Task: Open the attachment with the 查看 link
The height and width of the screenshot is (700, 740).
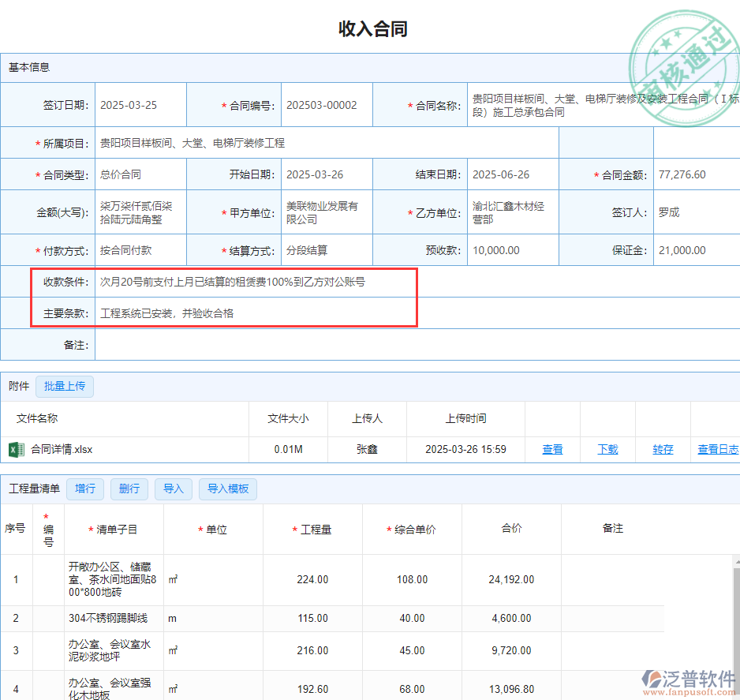Action: 552,450
